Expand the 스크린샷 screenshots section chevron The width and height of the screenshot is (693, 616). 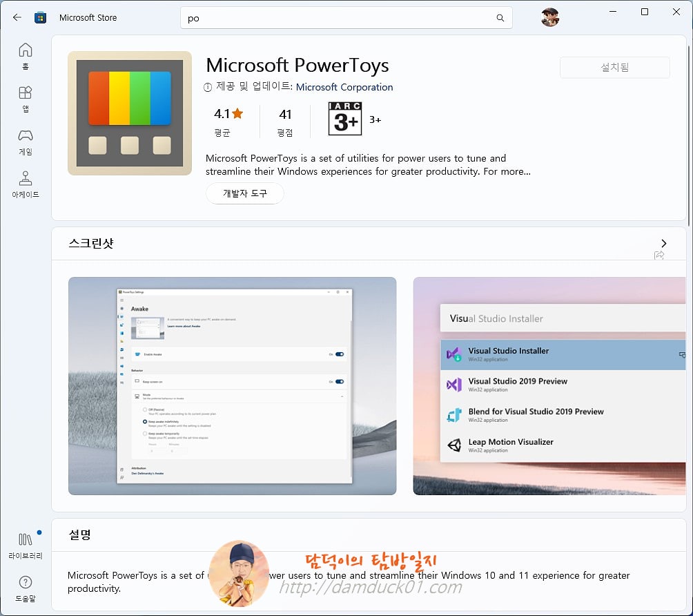(663, 243)
